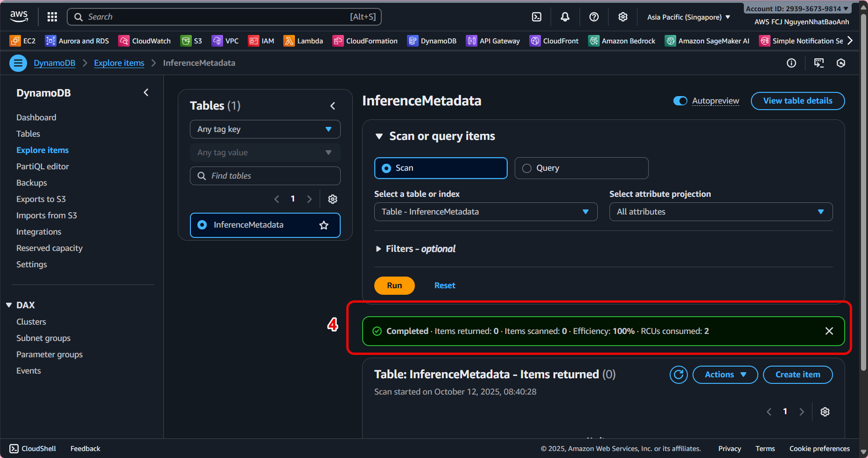This screenshot has height=458, width=868.
Task: Open Cookie preferences in footer
Action: (x=819, y=449)
